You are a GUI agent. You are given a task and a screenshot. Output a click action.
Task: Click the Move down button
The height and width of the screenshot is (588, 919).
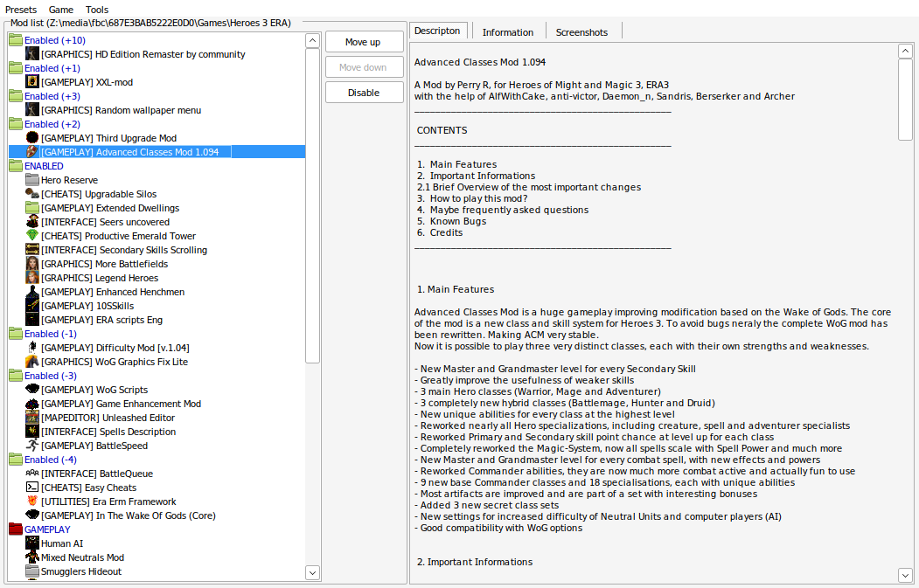(x=364, y=67)
